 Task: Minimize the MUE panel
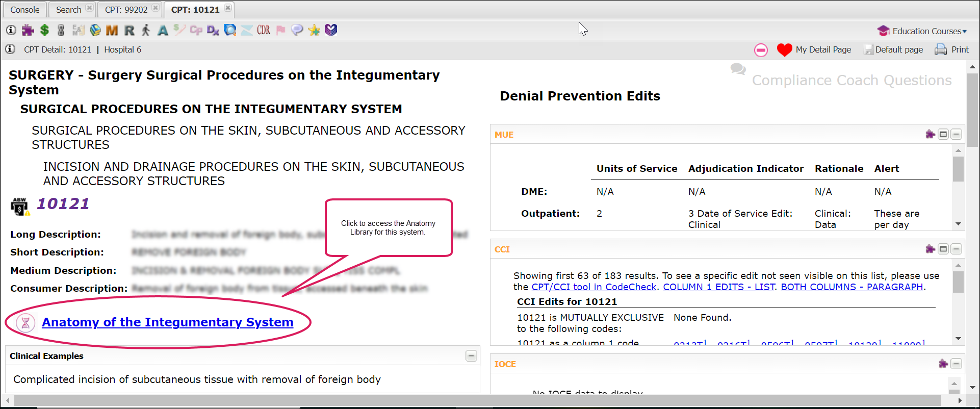pyautogui.click(x=957, y=135)
